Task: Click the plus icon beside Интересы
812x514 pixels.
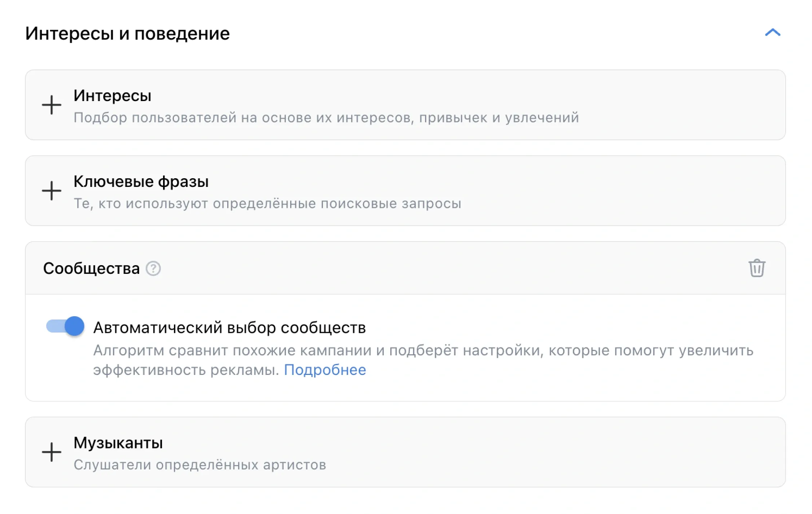Action: [x=51, y=105]
